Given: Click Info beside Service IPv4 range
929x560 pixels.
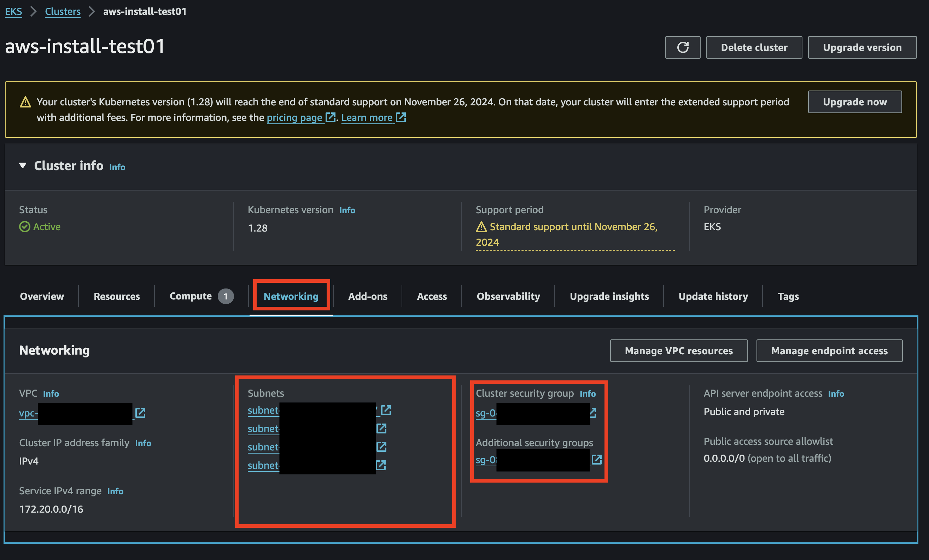Looking at the screenshot, I should (x=115, y=491).
